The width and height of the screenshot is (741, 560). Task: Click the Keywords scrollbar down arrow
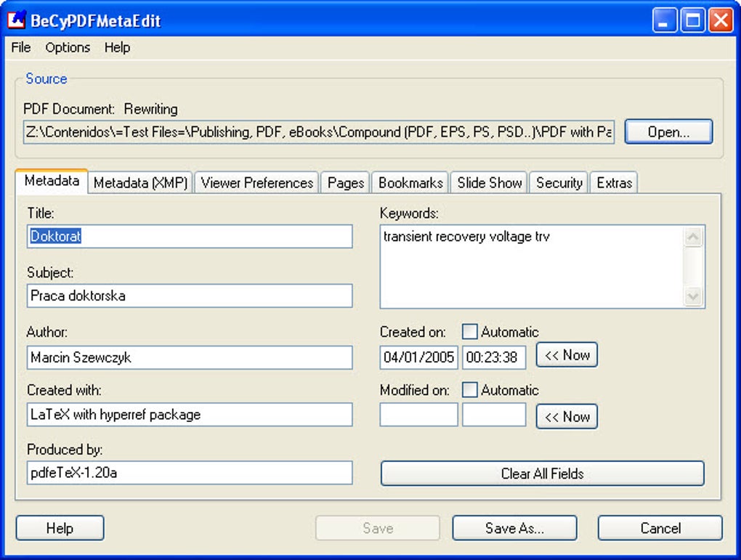[x=693, y=296]
